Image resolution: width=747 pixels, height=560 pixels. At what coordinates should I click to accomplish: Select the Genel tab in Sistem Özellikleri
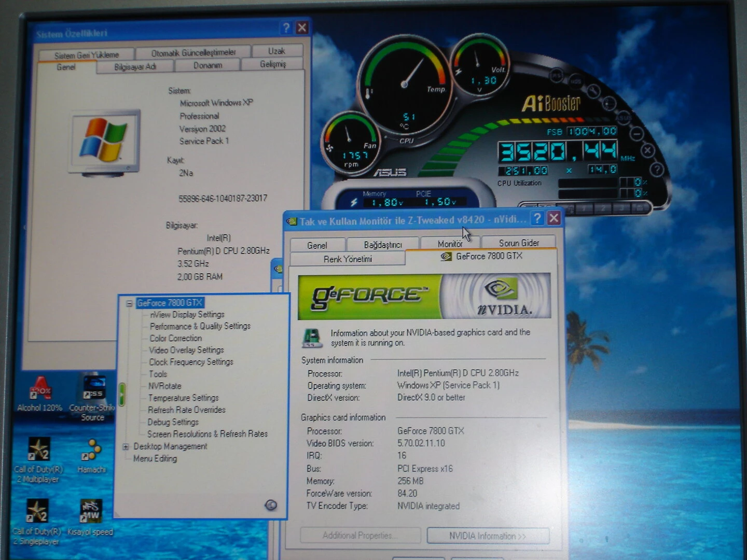point(66,67)
